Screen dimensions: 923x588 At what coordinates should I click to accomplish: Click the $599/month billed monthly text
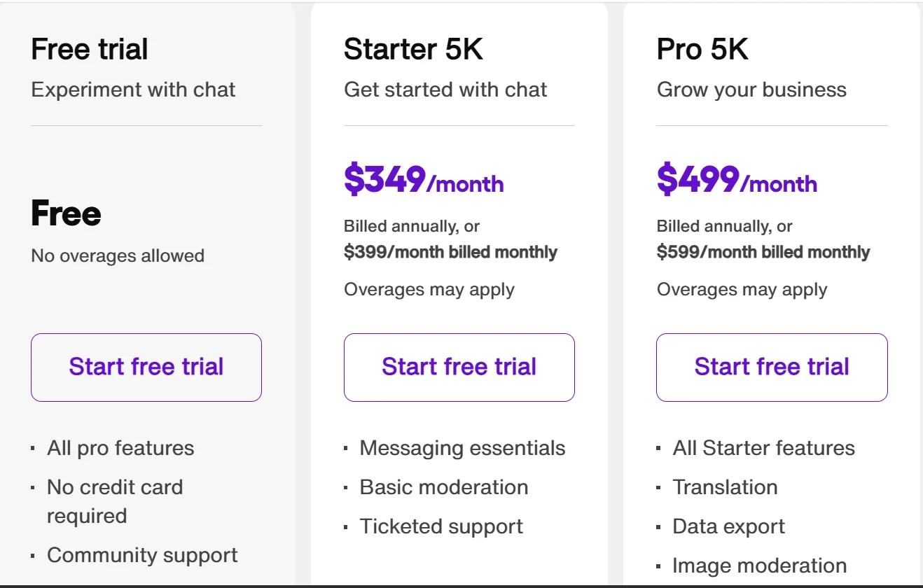(x=763, y=252)
